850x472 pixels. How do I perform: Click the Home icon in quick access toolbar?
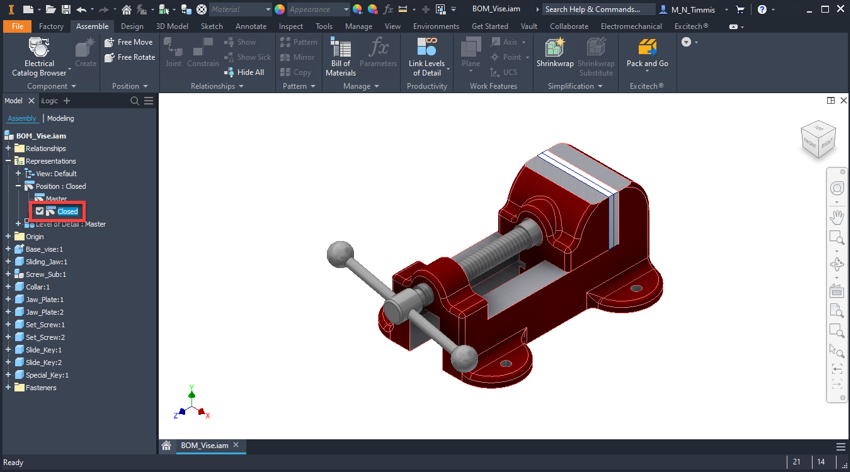coord(126,9)
